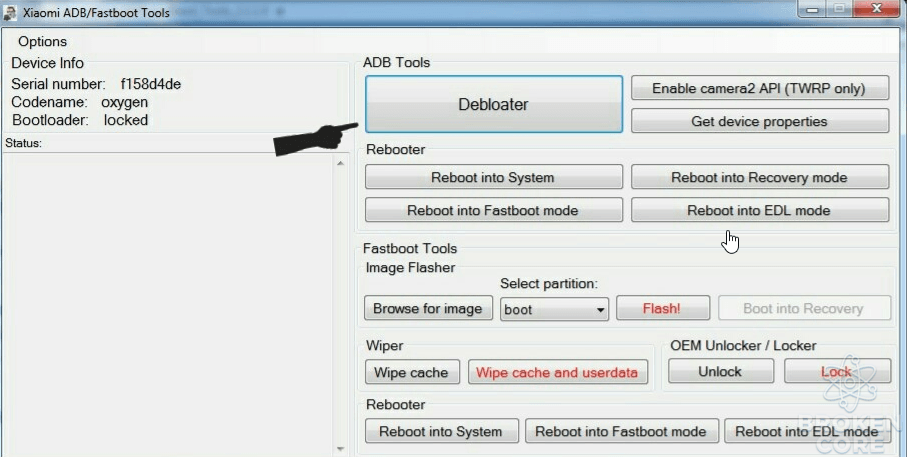Click status log scrollbar down arrow
This screenshot has width=907, height=457.
340,449
